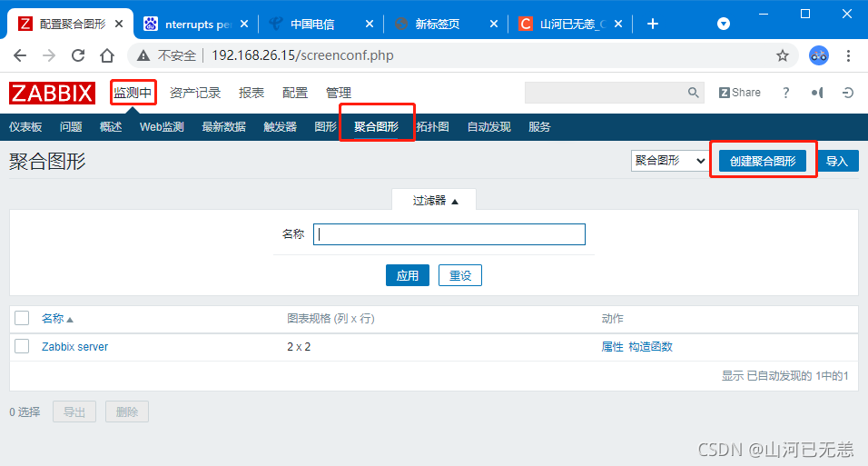Go back with browser back arrow
Screen dimensions: 868x466
(x=20, y=55)
